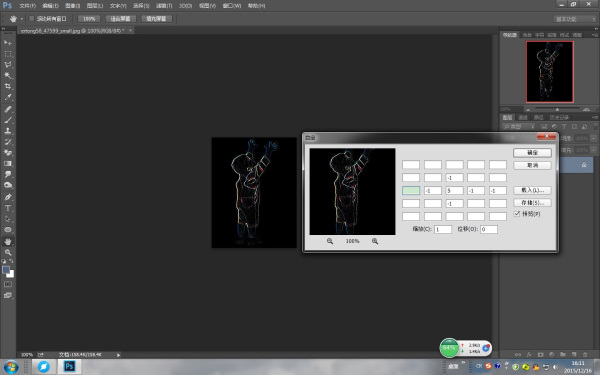Click the 缩放(C) scale input field

tap(443, 229)
